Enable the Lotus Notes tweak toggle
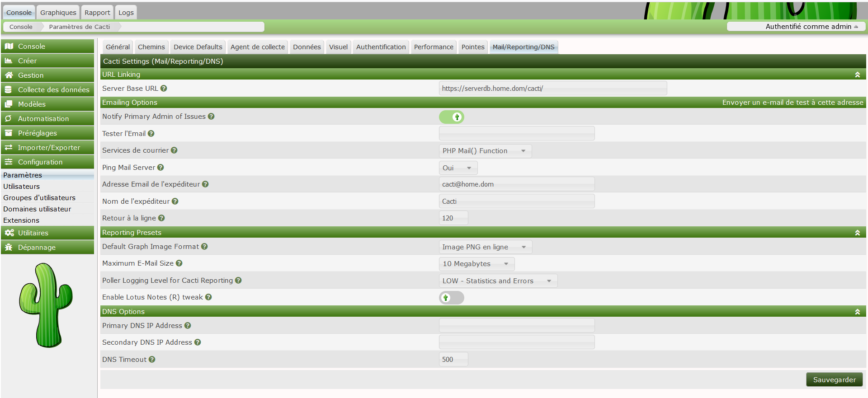868x398 pixels. point(451,298)
